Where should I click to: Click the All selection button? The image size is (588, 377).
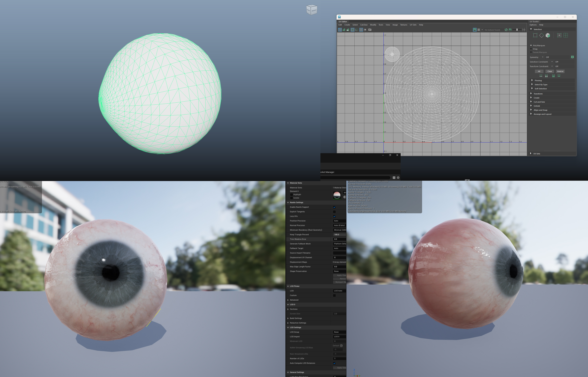(x=539, y=71)
